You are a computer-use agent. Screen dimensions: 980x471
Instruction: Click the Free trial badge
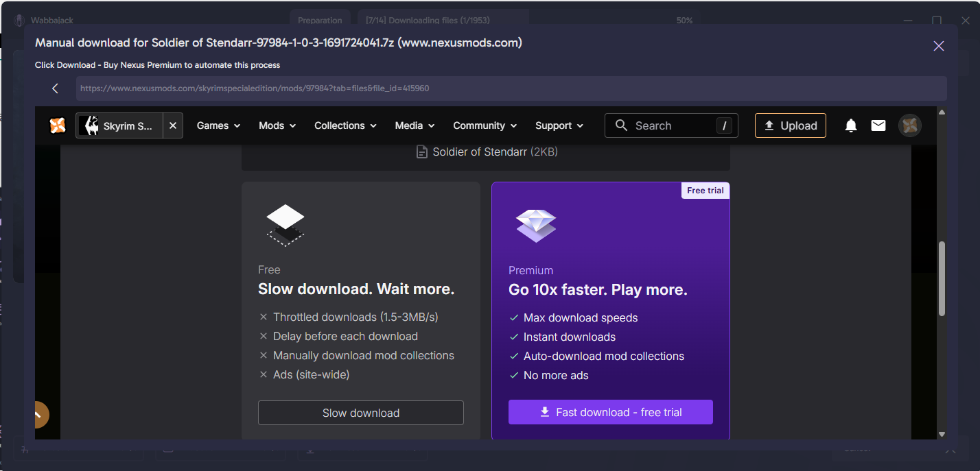coord(705,190)
